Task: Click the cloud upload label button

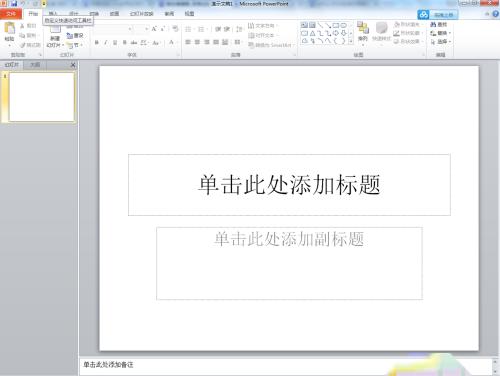Action: [444, 15]
